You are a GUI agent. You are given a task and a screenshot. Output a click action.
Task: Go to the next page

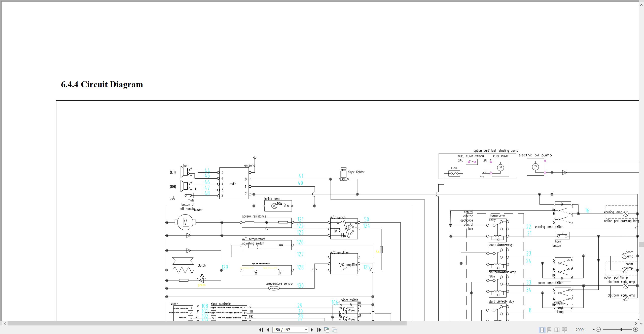coord(312,330)
